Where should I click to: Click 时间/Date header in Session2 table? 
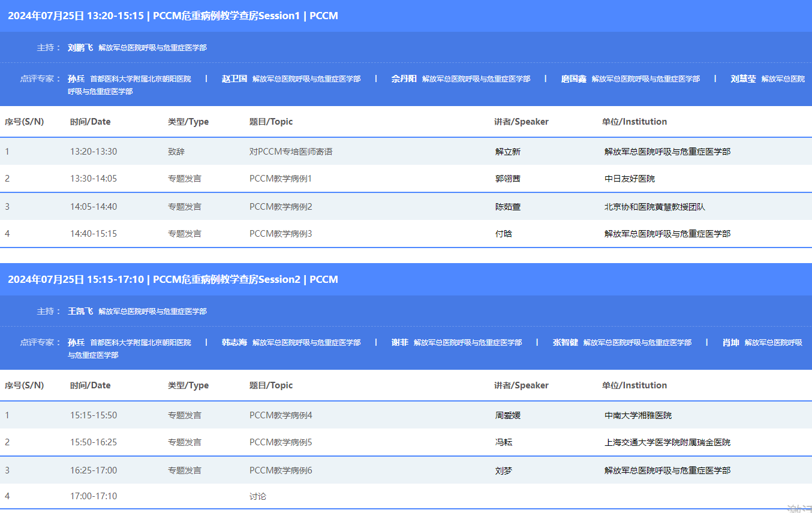[x=91, y=385]
